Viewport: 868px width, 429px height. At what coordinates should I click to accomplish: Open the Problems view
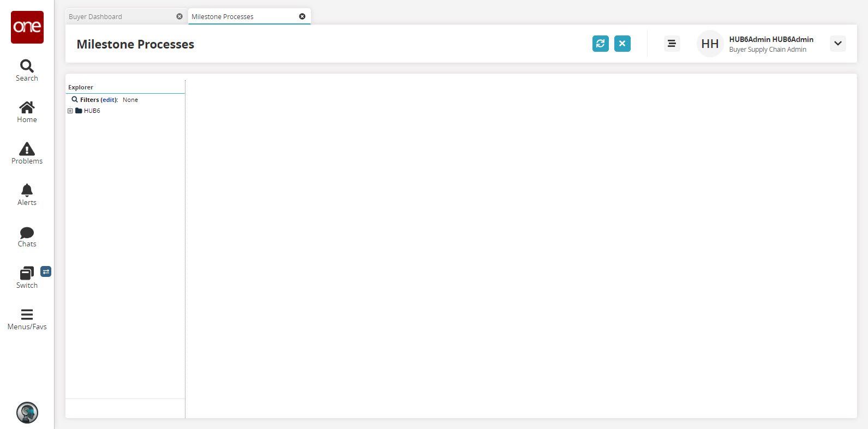27,153
